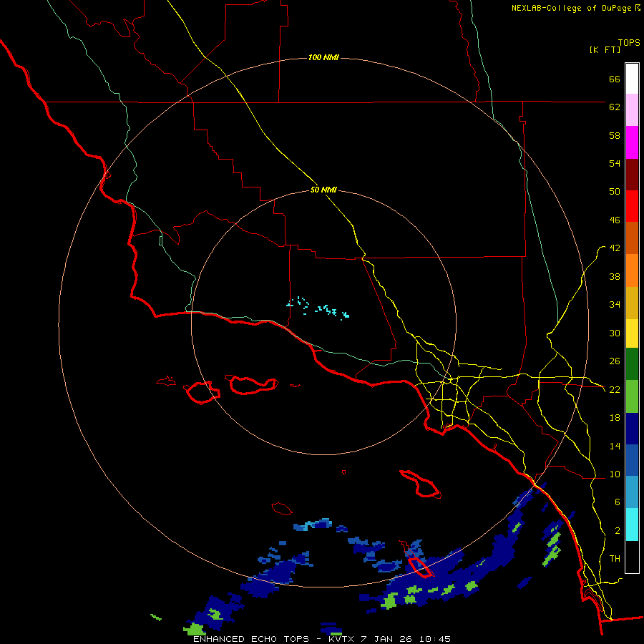Click the '46' legend value

(x=615, y=220)
